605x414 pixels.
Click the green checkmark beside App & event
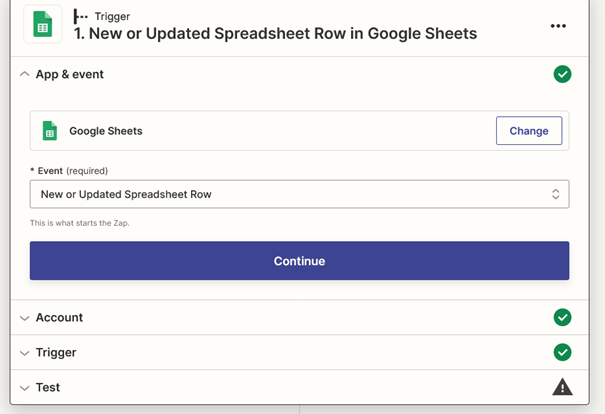tap(562, 74)
